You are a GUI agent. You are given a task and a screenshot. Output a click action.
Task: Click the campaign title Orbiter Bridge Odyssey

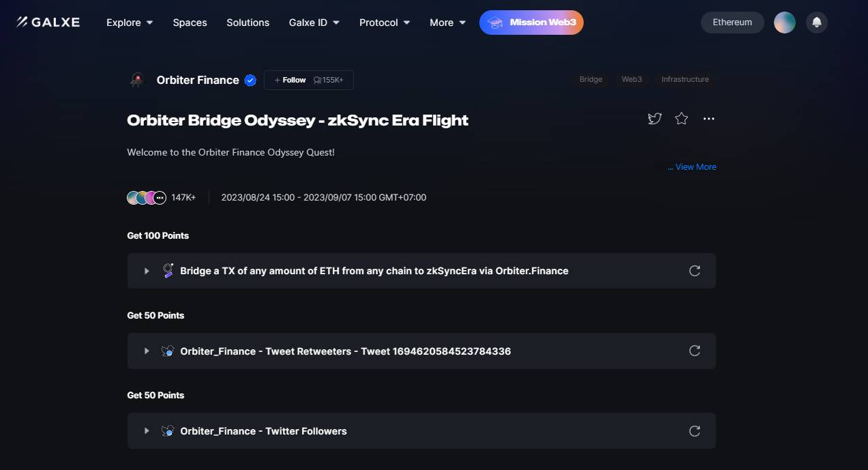[x=297, y=121]
